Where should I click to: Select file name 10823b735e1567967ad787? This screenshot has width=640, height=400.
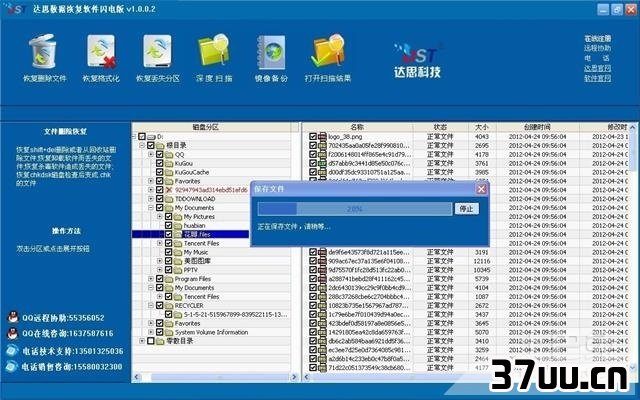coord(368,305)
